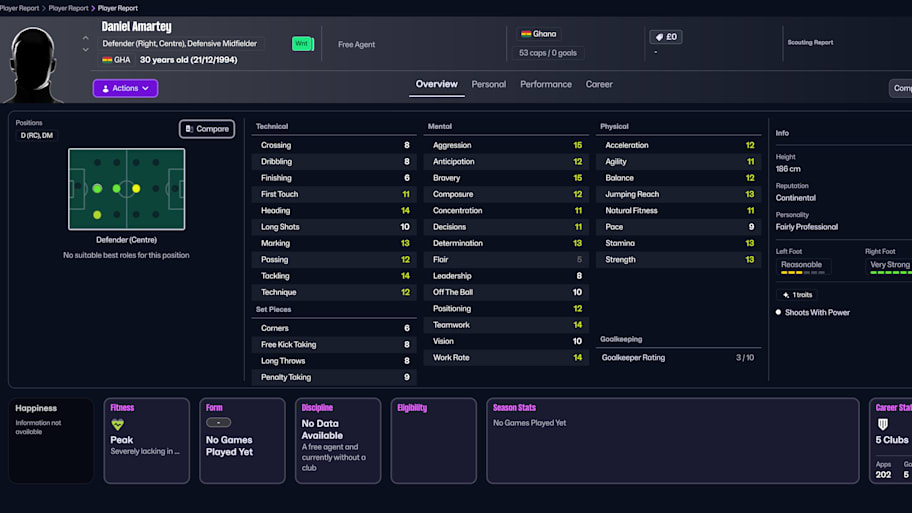Select the Heading attribute row
The image size is (912, 513).
[334, 211]
